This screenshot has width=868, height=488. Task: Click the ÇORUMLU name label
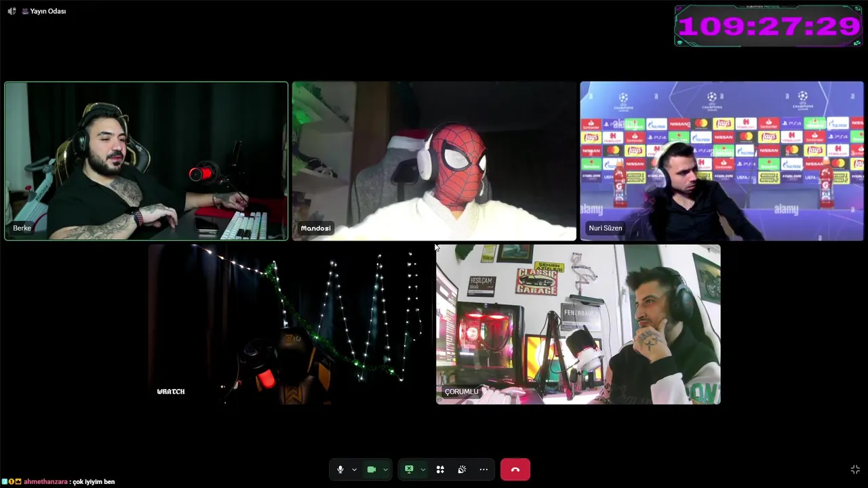462,392
